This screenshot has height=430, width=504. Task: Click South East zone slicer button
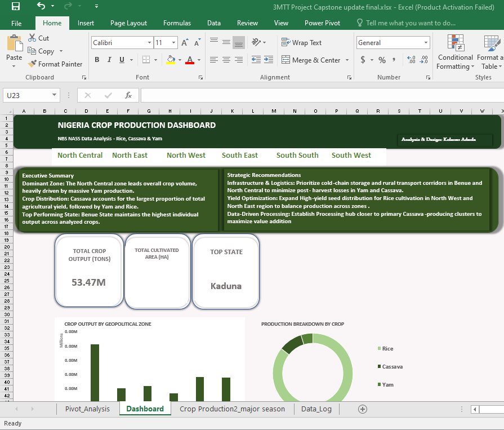tap(240, 156)
